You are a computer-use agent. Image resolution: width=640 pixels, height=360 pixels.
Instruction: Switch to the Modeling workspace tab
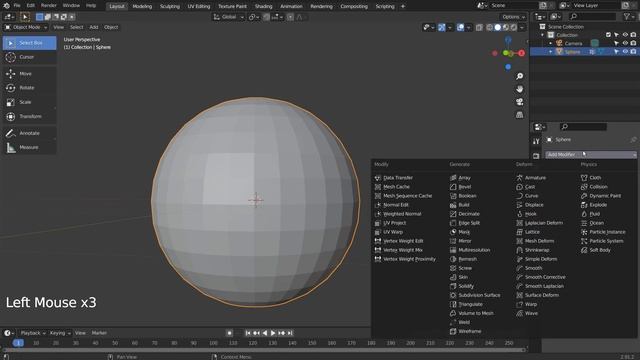[142, 6]
